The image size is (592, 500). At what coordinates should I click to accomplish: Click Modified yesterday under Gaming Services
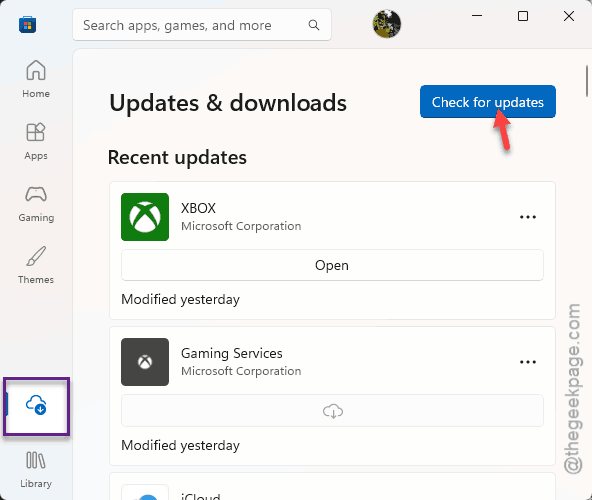[180, 445]
